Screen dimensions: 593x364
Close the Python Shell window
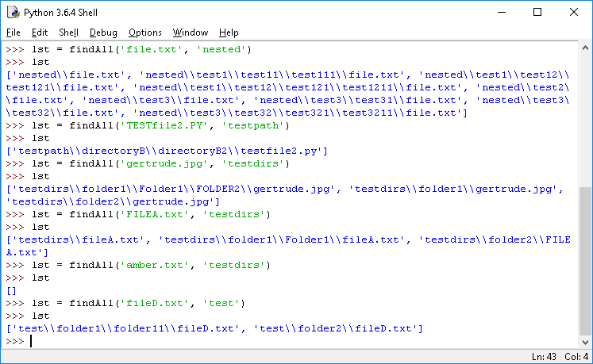573,12
